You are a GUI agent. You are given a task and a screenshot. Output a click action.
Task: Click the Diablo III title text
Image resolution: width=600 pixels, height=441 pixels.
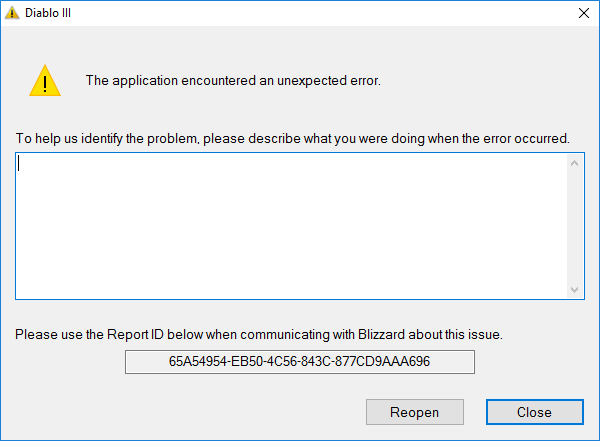(48, 13)
